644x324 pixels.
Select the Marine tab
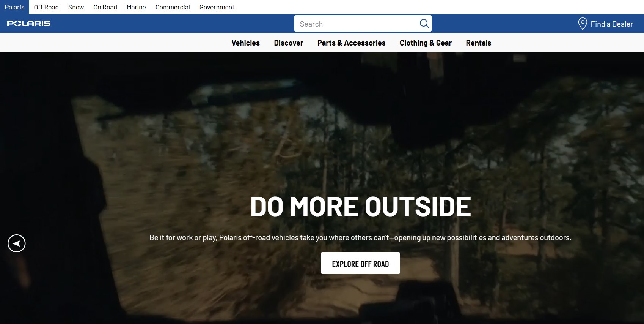click(x=136, y=7)
